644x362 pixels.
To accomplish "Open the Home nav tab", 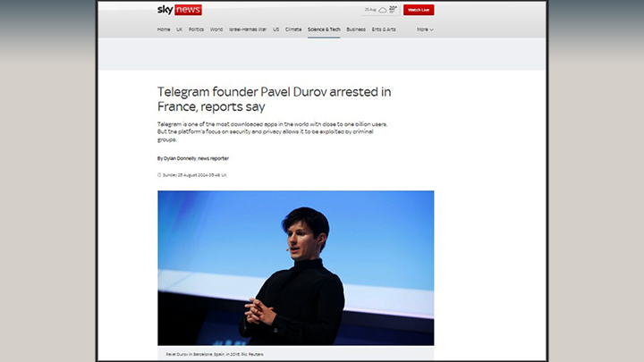I will (164, 29).
